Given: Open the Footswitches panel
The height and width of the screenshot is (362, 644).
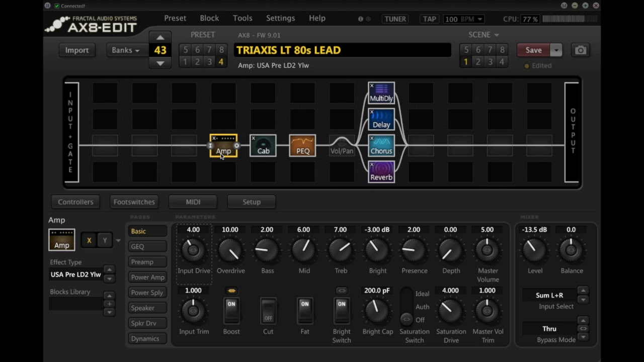Looking at the screenshot, I should click(x=134, y=202).
